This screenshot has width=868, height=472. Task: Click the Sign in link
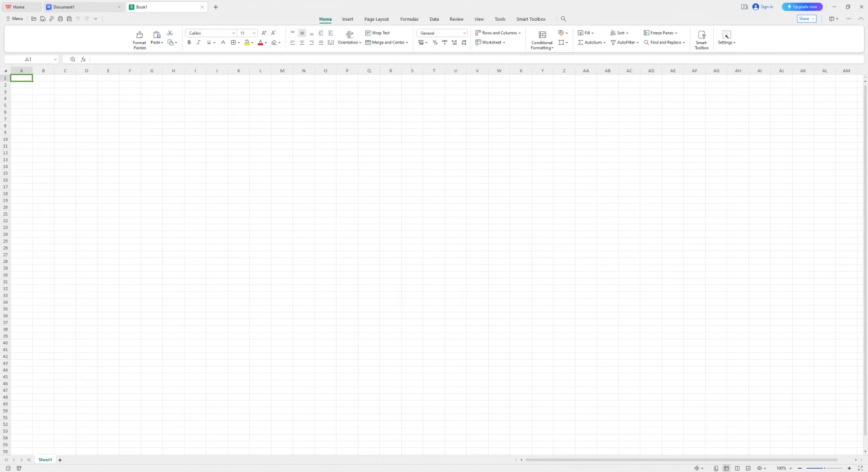click(x=763, y=7)
